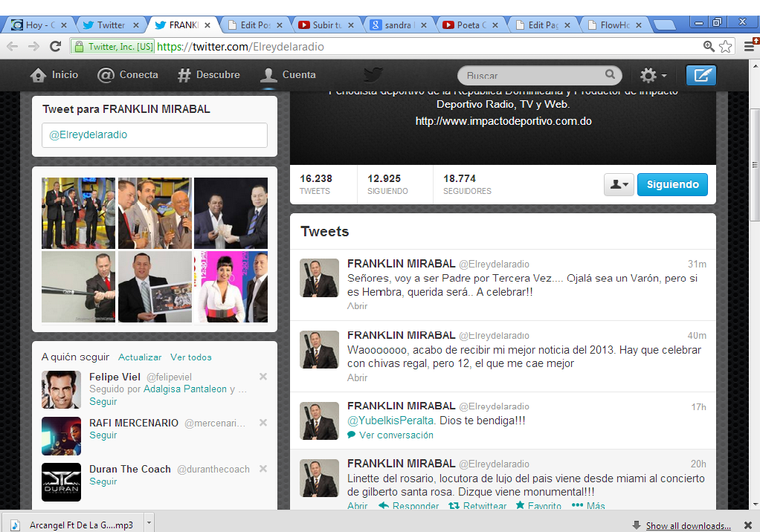Expand 'mejor noticia del 2013' tweet with Abrir
760x532 pixels.
pos(357,377)
